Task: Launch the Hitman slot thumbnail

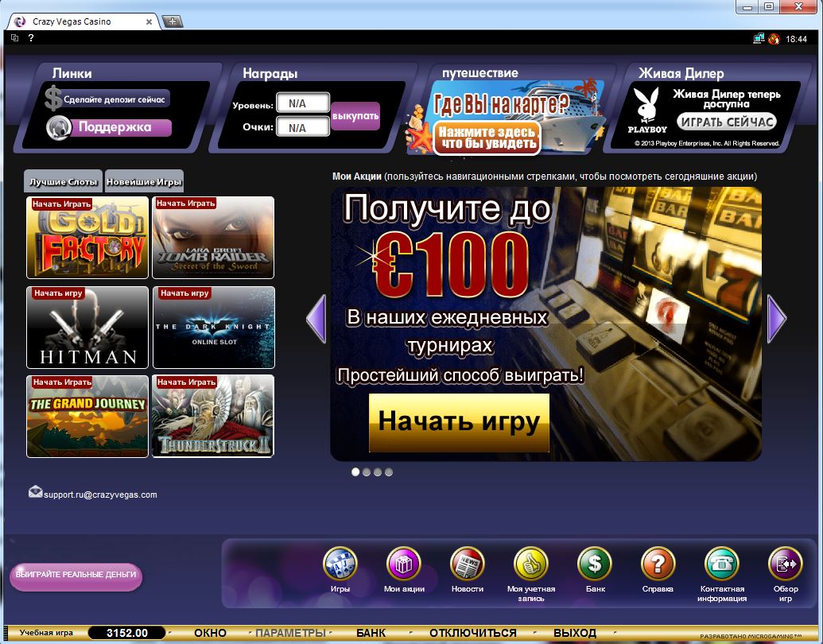Action: [87, 328]
